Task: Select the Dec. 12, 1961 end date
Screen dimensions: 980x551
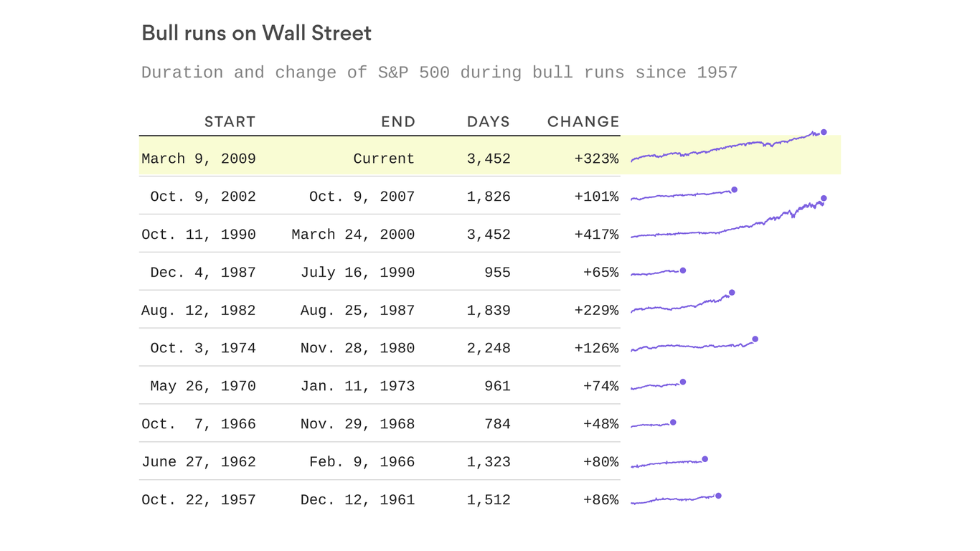Action: pyautogui.click(x=357, y=500)
